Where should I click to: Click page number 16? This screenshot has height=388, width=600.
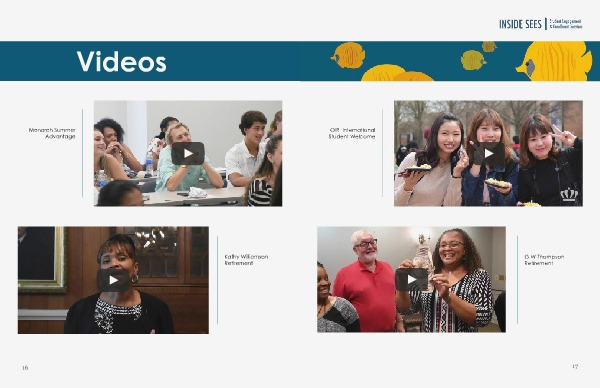click(x=25, y=368)
